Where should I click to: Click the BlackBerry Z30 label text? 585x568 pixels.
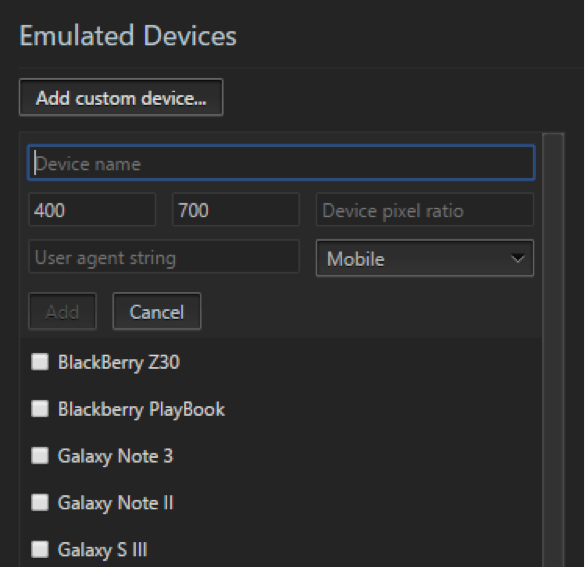pyautogui.click(x=119, y=362)
